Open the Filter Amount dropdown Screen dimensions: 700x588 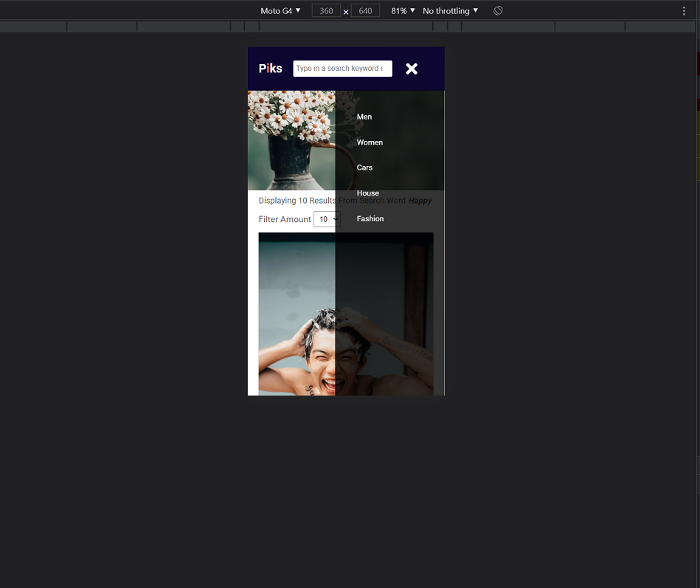[327, 219]
